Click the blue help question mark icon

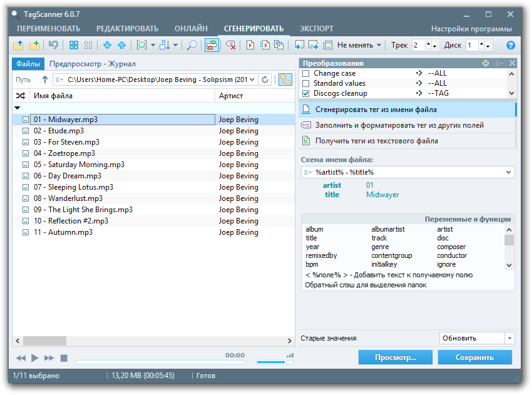tap(511, 45)
